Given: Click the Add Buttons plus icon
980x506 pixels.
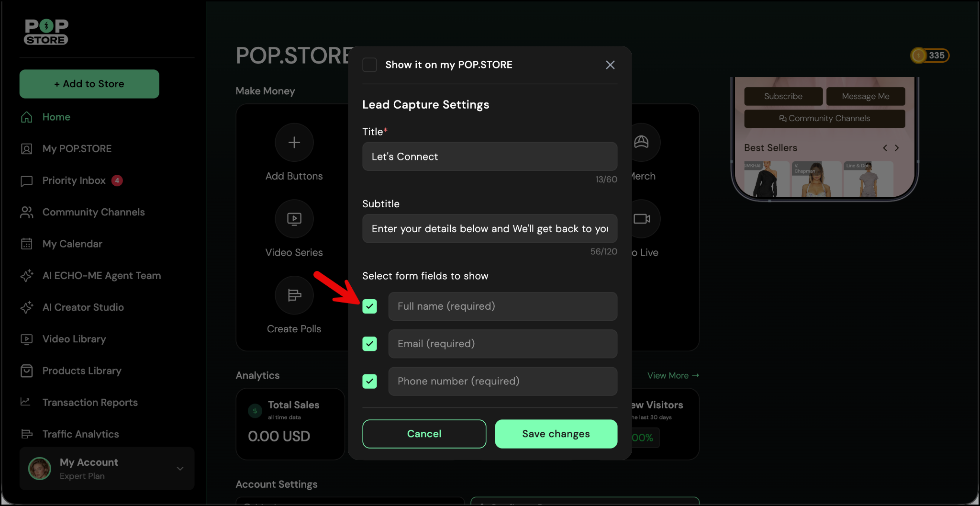Looking at the screenshot, I should (x=294, y=143).
